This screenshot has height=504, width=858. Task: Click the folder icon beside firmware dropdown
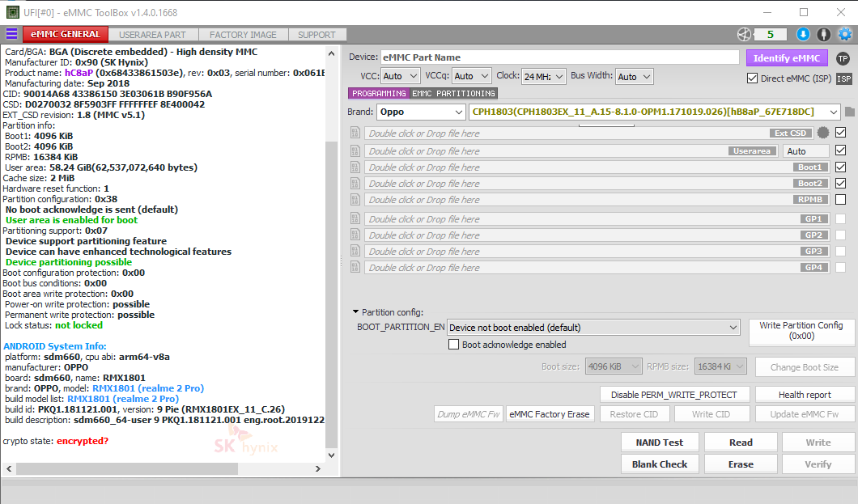click(849, 112)
